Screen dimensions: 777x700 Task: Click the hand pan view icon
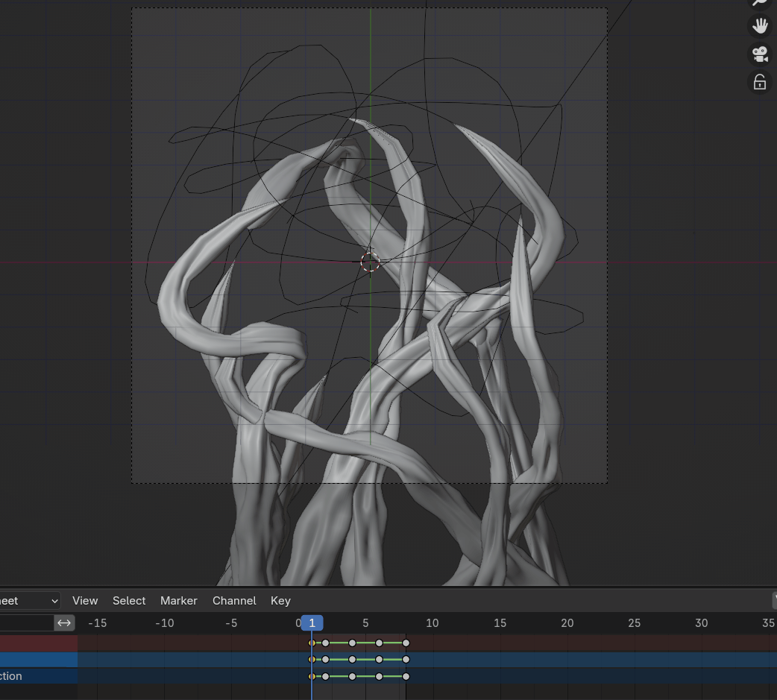(x=759, y=26)
